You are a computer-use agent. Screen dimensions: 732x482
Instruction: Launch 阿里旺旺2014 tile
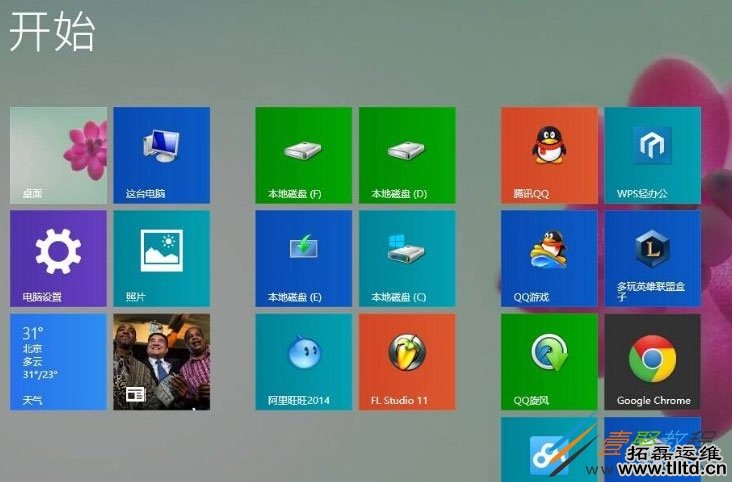click(x=303, y=362)
